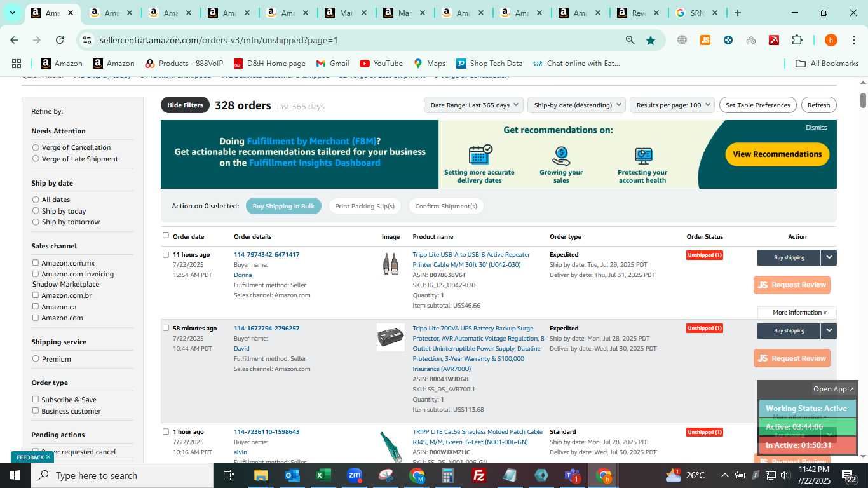Open FileZilla from the taskbar
The width and height of the screenshot is (868, 488).
[x=479, y=475]
